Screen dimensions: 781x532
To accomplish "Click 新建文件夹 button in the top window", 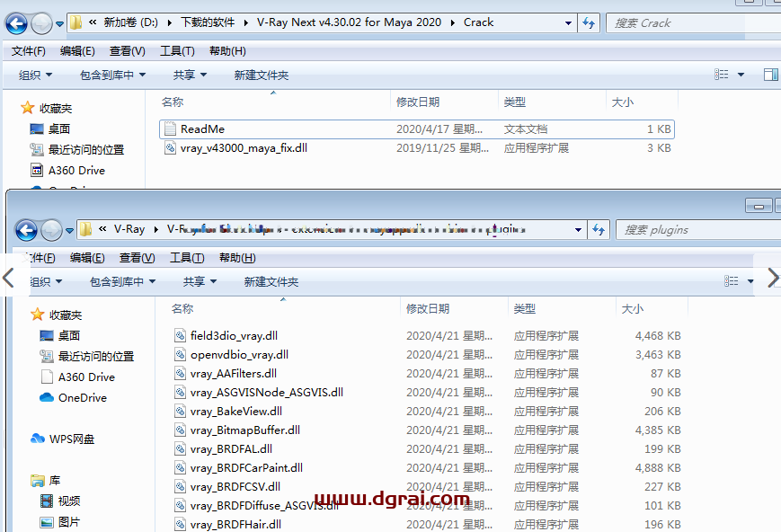I will (261, 75).
